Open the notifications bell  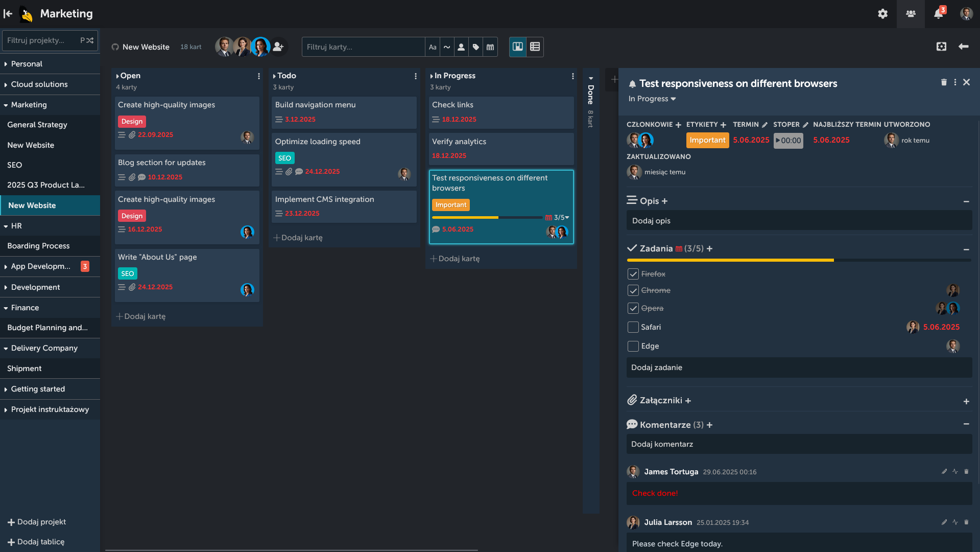point(938,14)
